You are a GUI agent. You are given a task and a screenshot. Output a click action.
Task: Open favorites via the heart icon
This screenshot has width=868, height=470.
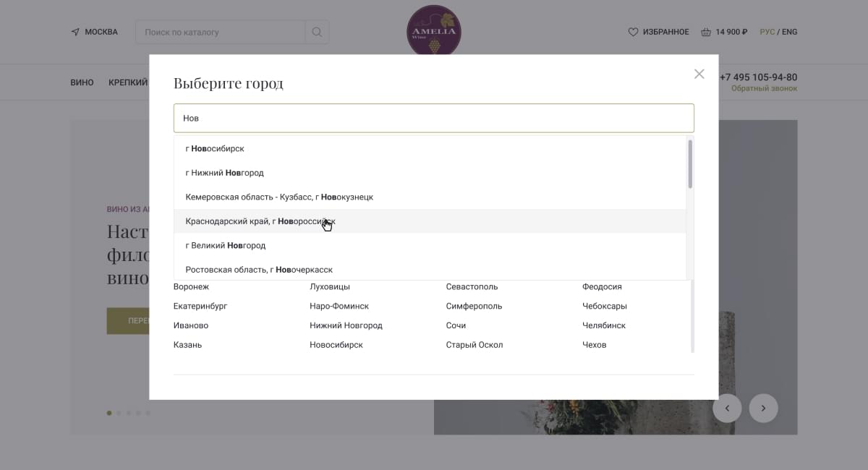point(633,32)
